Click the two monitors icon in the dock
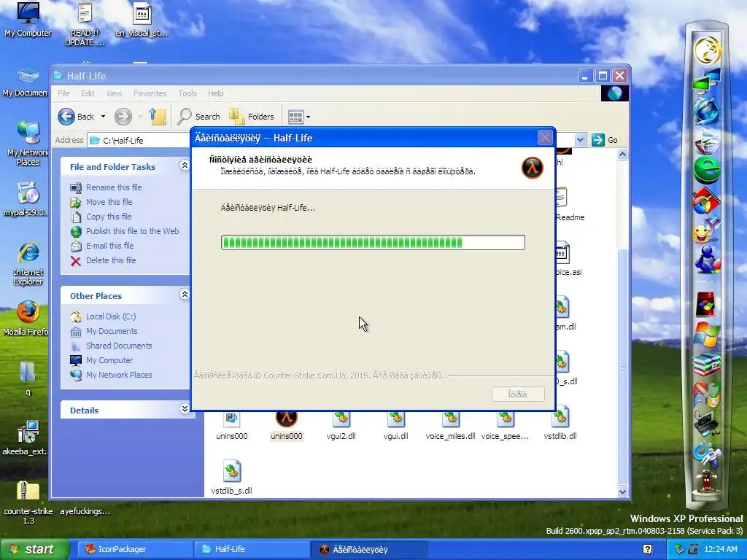Viewport: 747px width, 560px height. (x=707, y=81)
